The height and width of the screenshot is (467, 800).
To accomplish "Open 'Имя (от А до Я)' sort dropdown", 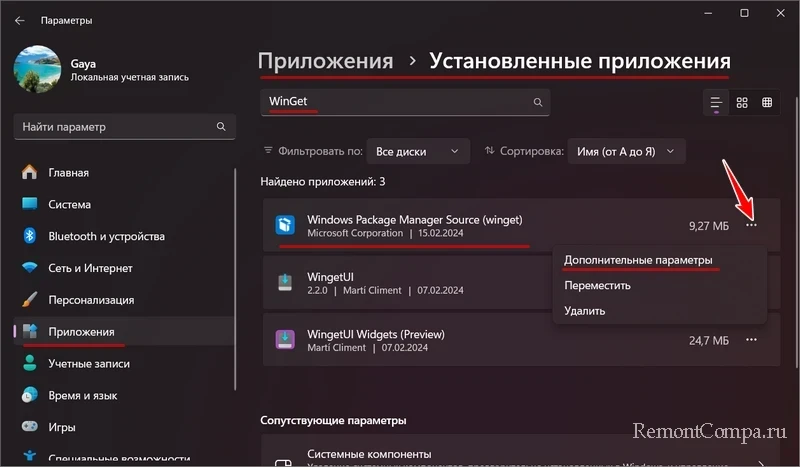I will [x=626, y=152].
